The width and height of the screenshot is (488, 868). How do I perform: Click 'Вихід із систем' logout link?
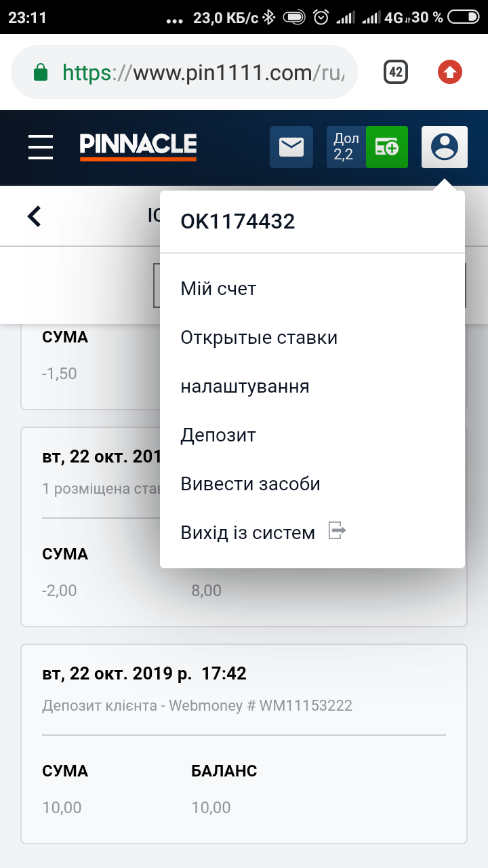coord(248,533)
